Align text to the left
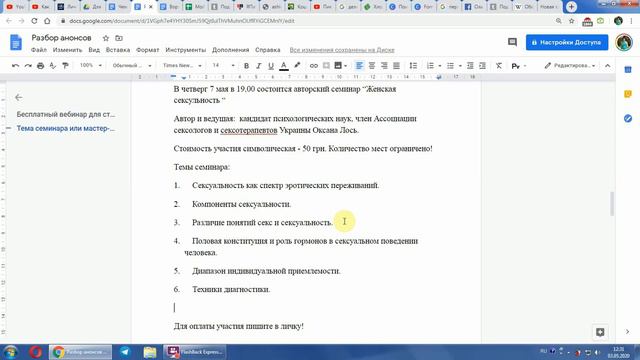 click(x=359, y=66)
